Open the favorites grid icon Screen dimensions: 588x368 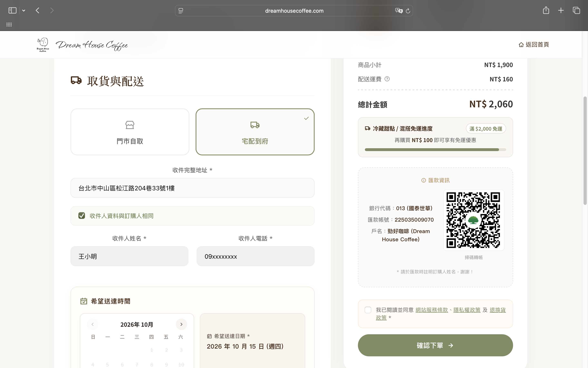[x=9, y=25]
